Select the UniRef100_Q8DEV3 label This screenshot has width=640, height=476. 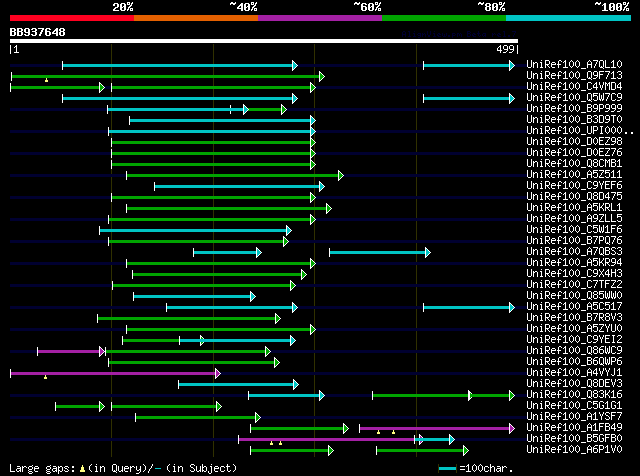(574, 384)
